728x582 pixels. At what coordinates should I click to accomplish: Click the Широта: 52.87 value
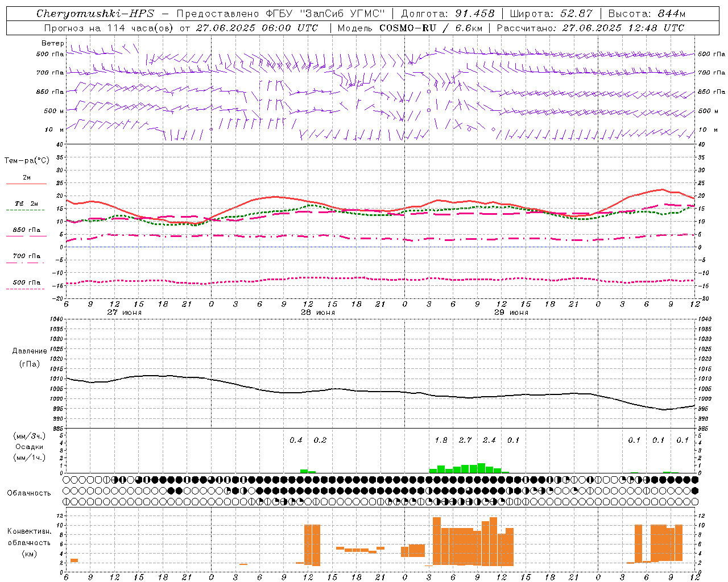[551, 14]
